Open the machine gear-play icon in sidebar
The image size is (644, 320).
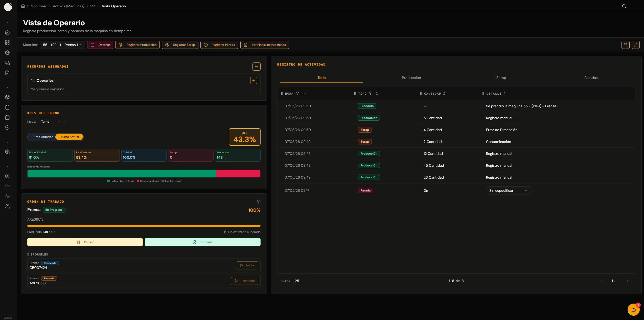(x=7, y=53)
